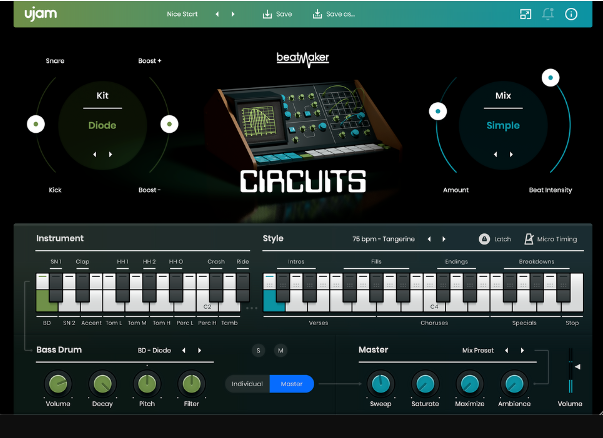Click the master Volume fader handle
The image size is (603, 438).
pyautogui.click(x=578, y=367)
